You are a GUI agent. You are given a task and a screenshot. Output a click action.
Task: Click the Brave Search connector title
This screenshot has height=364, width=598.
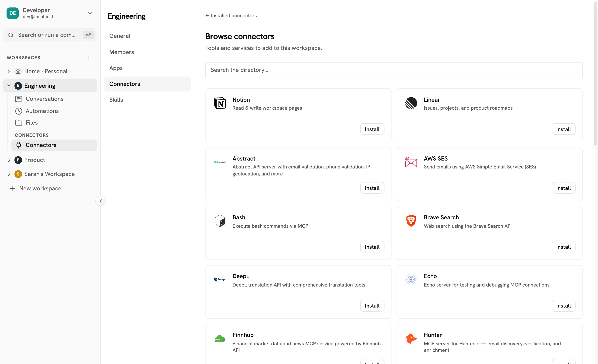441,217
